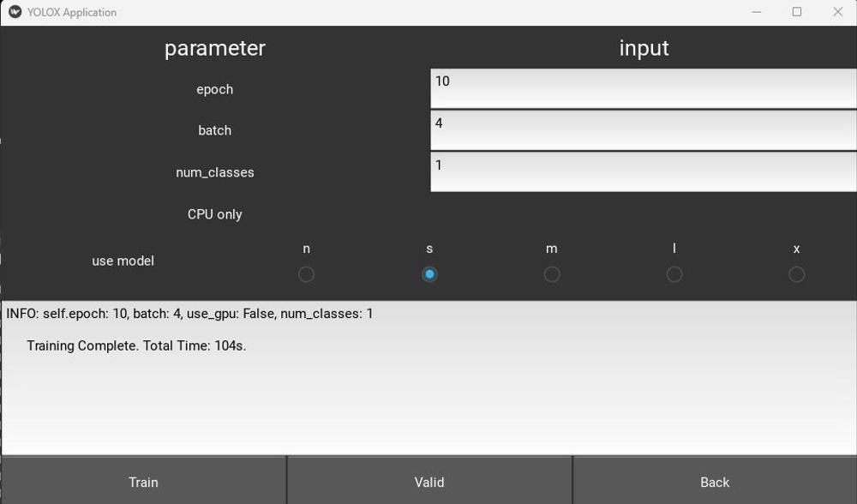857x504 pixels.
Task: Click the 'batch' parameter label
Action: [215, 130]
